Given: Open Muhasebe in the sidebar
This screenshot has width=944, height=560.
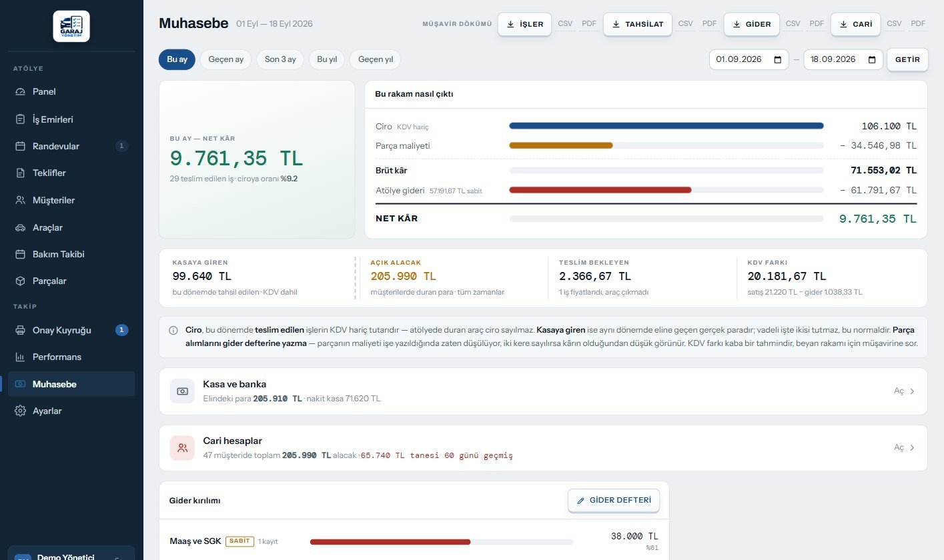Looking at the screenshot, I should pos(71,384).
